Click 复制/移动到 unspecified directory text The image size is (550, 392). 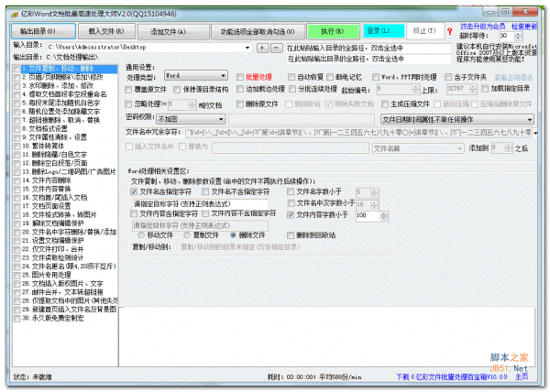tap(240, 247)
